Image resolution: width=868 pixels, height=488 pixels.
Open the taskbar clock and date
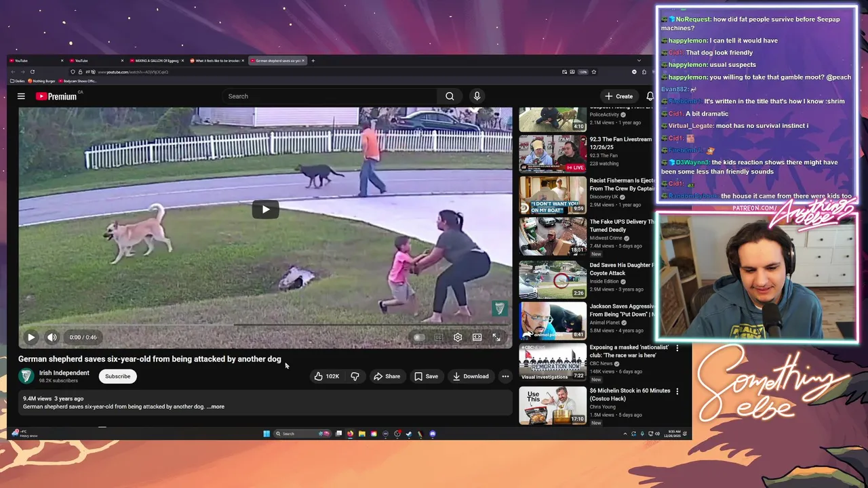[673, 434]
